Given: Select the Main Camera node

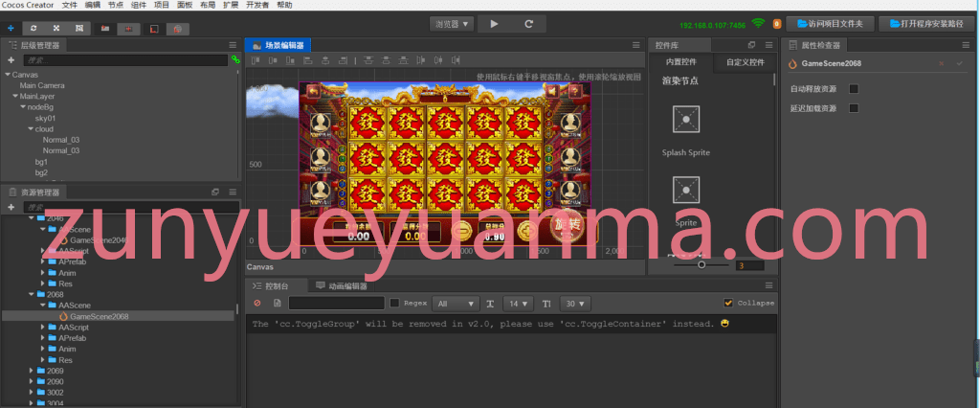Looking at the screenshot, I should tap(42, 85).
